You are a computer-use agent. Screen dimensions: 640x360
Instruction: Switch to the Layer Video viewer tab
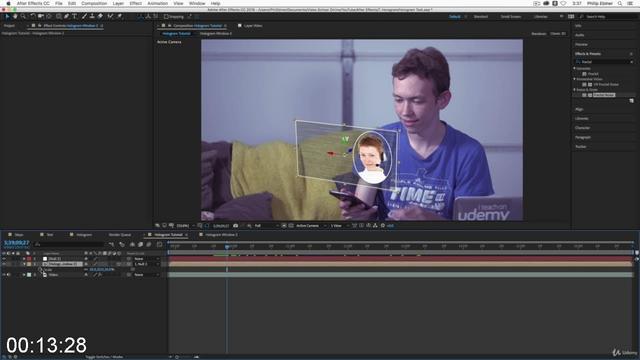[253, 26]
